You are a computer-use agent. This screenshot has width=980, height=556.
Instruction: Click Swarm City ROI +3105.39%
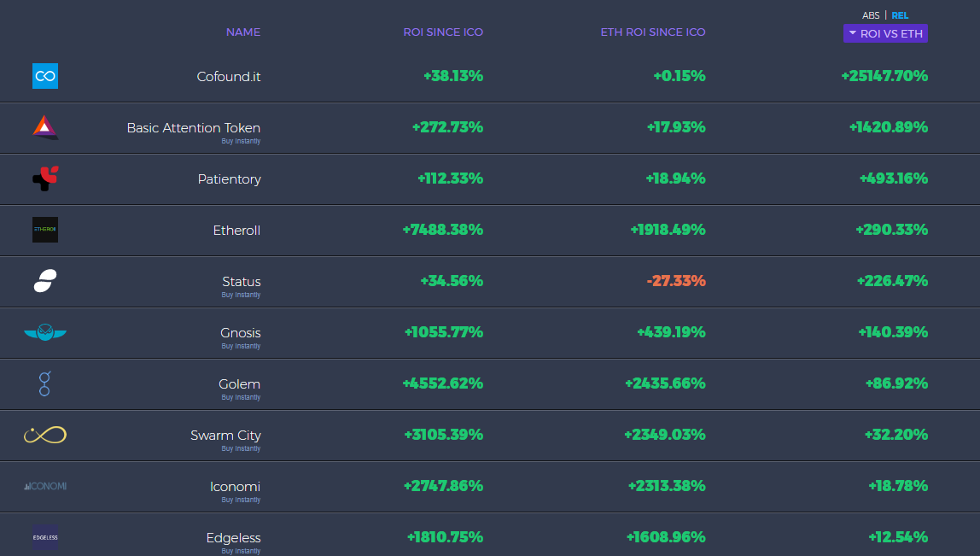[444, 435]
